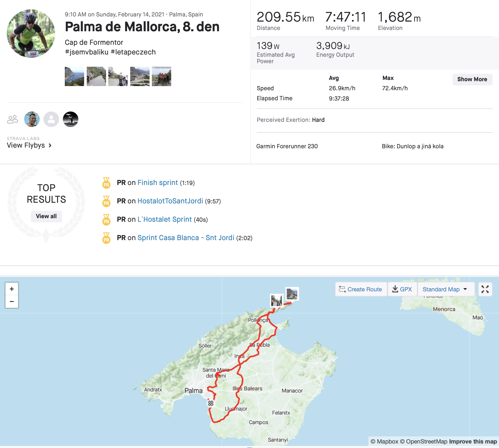Open the athlete's profile photo

click(x=31, y=34)
